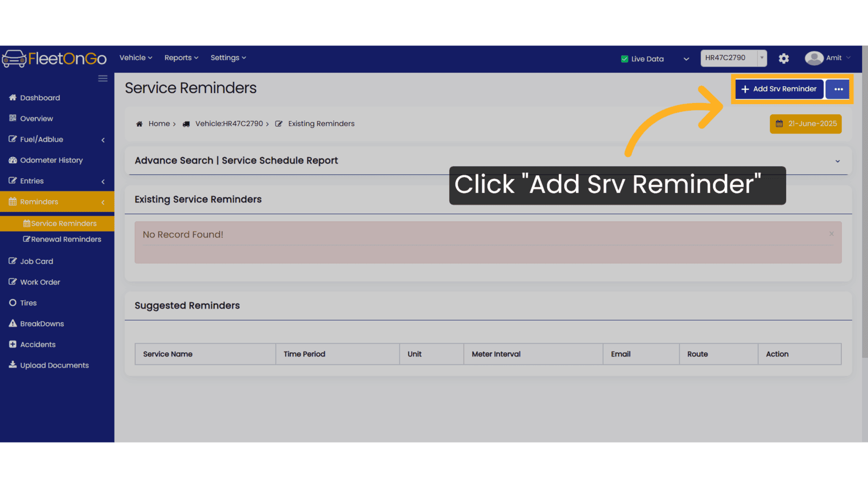This screenshot has width=868, height=488.
Task: Select Service Reminders submenu item
Action: tap(57, 223)
